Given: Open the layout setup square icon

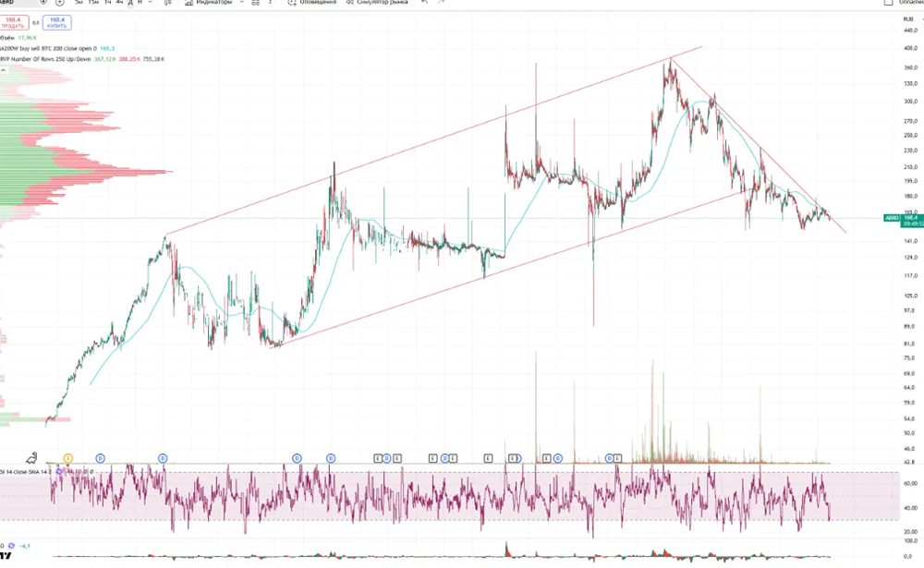Looking at the screenshot, I should coord(889,3).
